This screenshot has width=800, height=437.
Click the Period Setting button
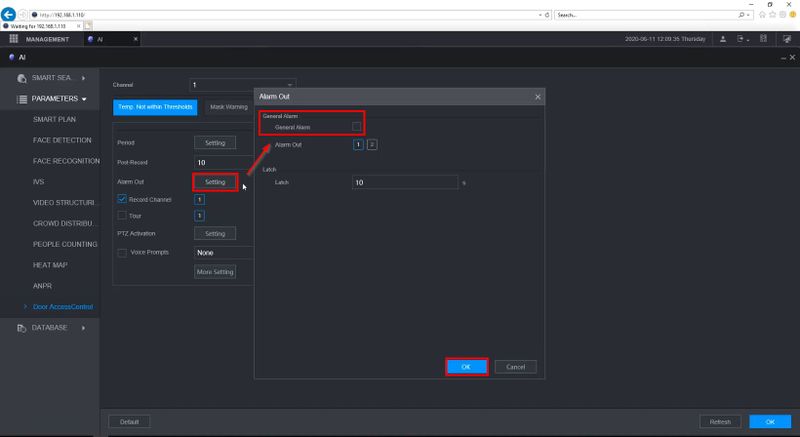(215, 143)
